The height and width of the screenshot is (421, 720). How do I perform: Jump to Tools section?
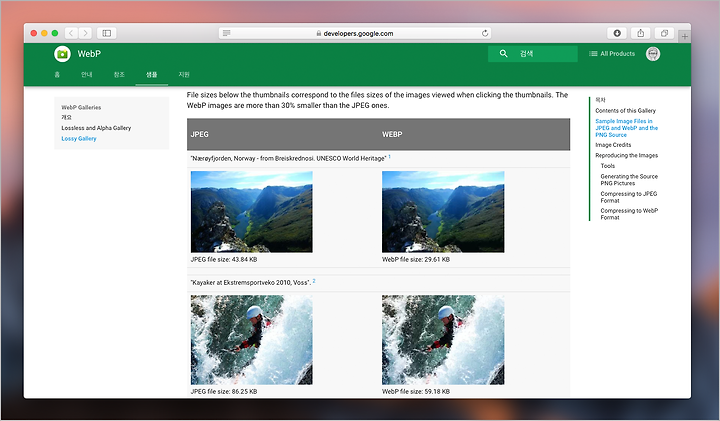[608, 166]
